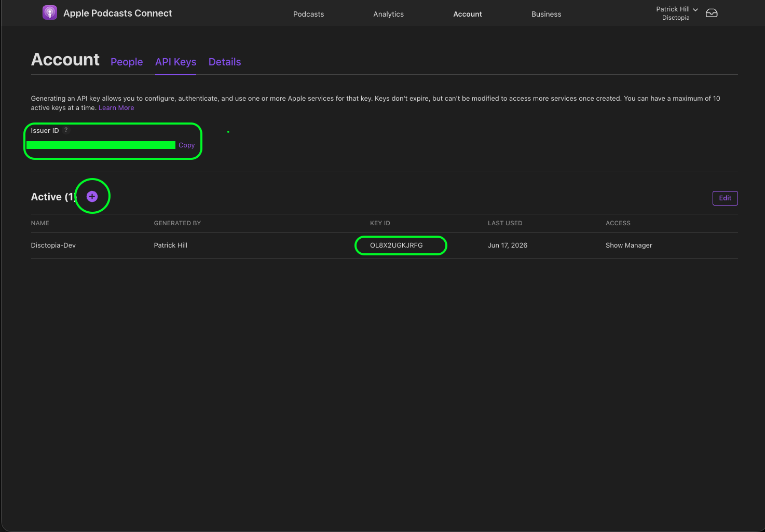Copy the Issuer ID

(186, 145)
